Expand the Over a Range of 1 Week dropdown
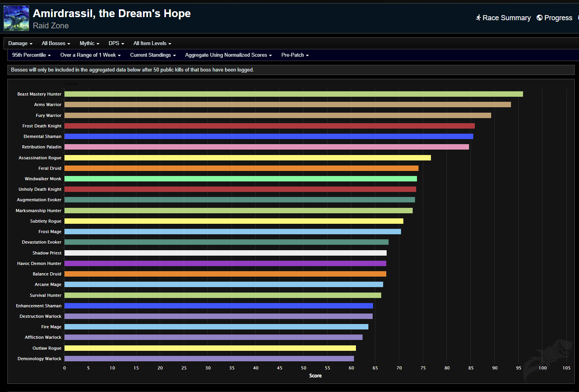579x392 pixels. click(x=90, y=55)
